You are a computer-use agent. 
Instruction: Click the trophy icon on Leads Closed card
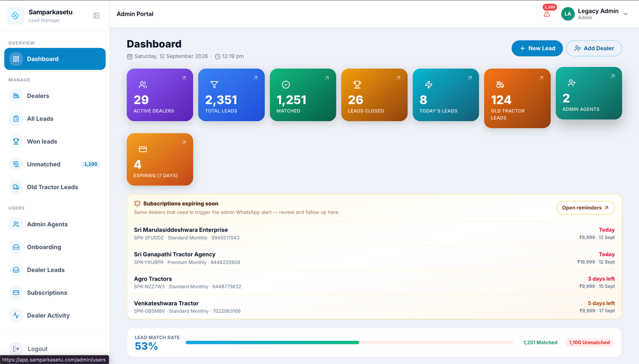357,85
